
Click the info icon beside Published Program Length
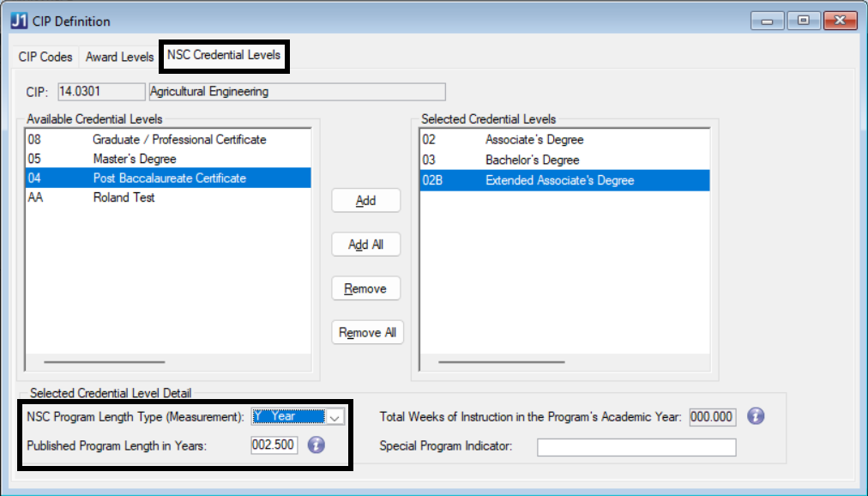coord(316,445)
